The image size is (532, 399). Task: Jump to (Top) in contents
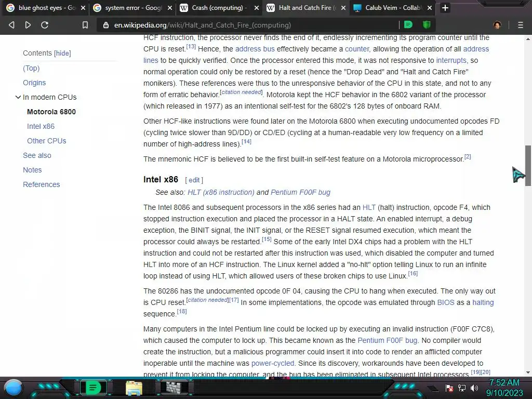click(x=31, y=68)
